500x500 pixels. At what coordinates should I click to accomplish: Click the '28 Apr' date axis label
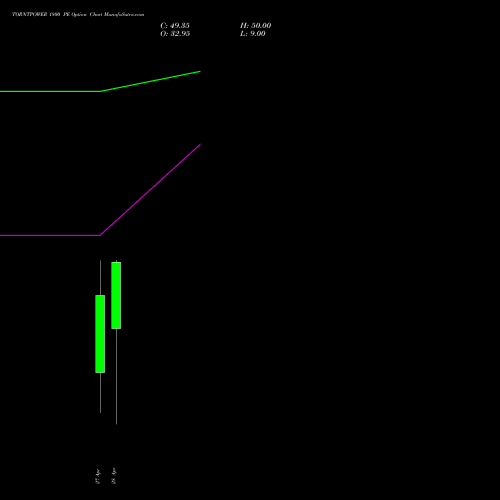pos(114,476)
